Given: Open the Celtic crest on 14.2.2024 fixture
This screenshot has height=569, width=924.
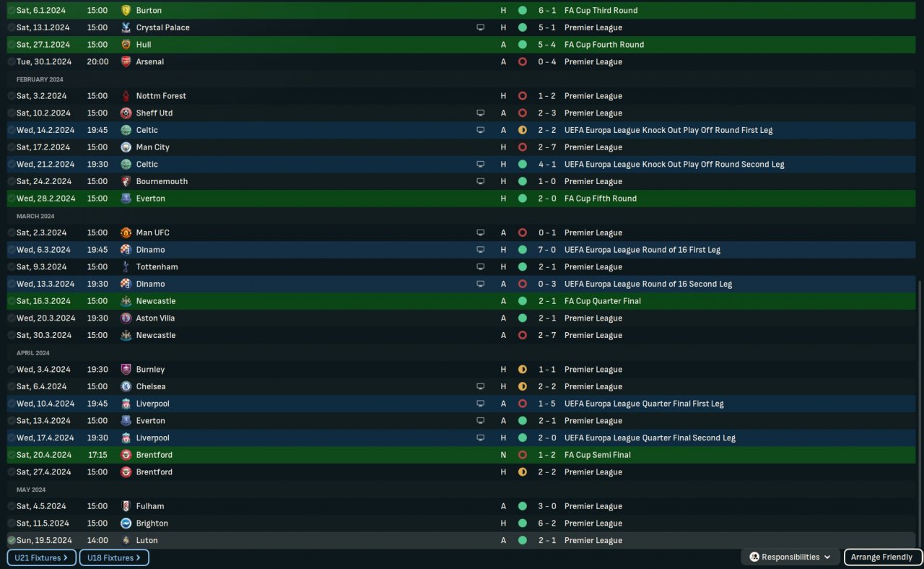Looking at the screenshot, I should tap(126, 130).
